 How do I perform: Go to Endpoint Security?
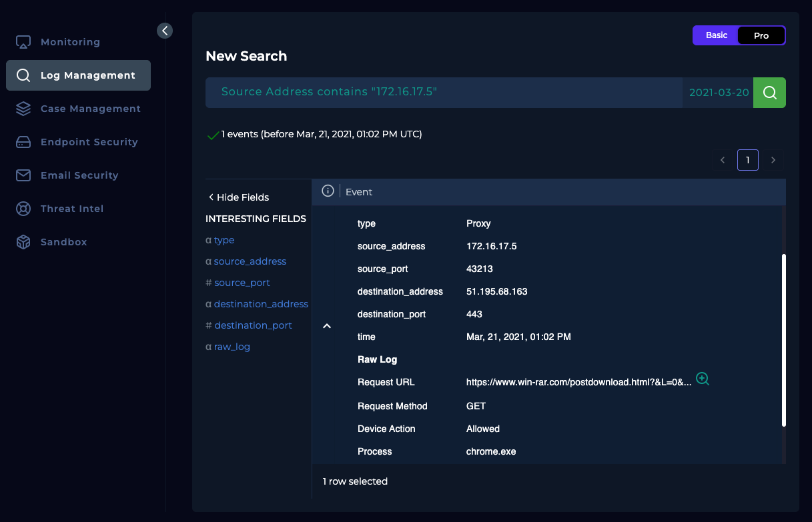89,142
